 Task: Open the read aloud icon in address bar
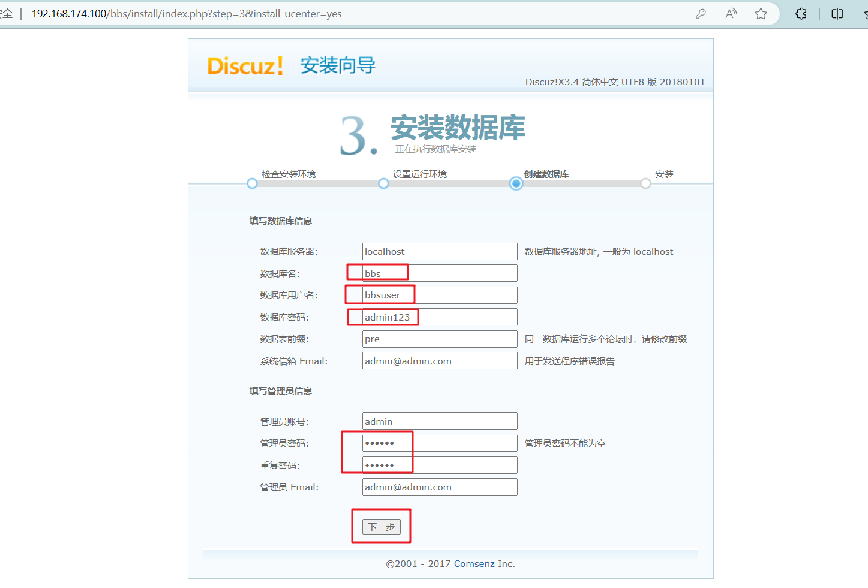tap(731, 14)
